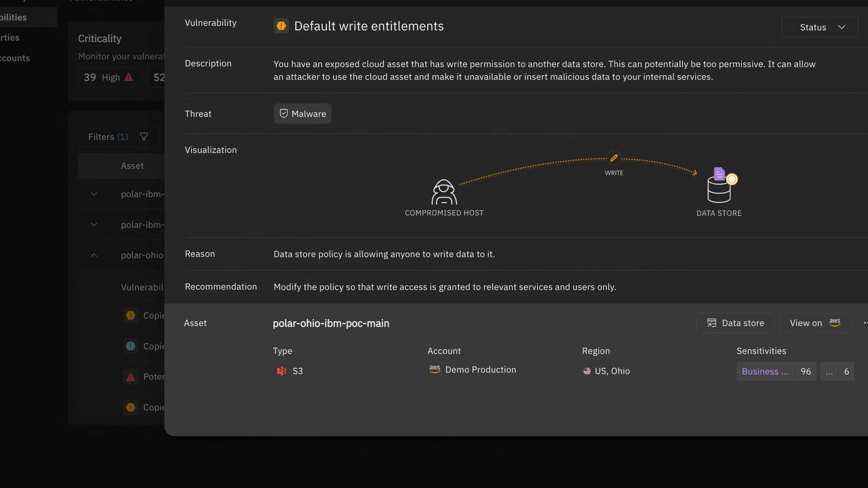Click the polar-ohio-ibm-poc-main asset name
Image resolution: width=868 pixels, height=488 pixels.
pos(331,324)
